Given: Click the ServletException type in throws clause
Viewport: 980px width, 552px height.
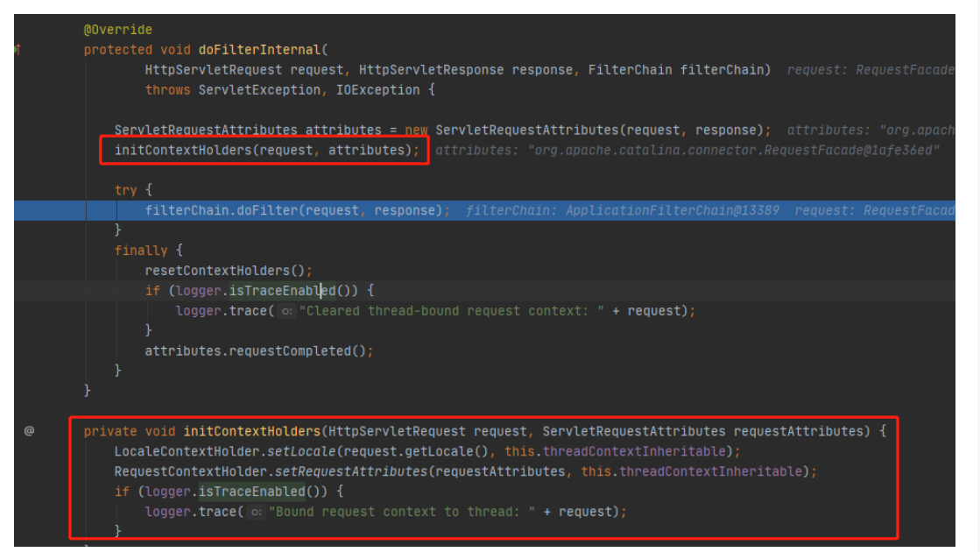Looking at the screenshot, I should pyautogui.click(x=259, y=90).
